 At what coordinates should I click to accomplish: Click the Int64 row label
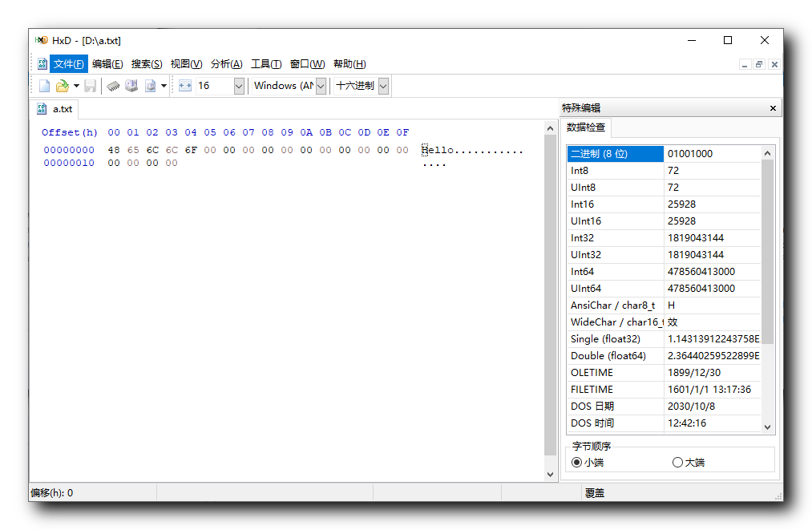click(x=582, y=272)
